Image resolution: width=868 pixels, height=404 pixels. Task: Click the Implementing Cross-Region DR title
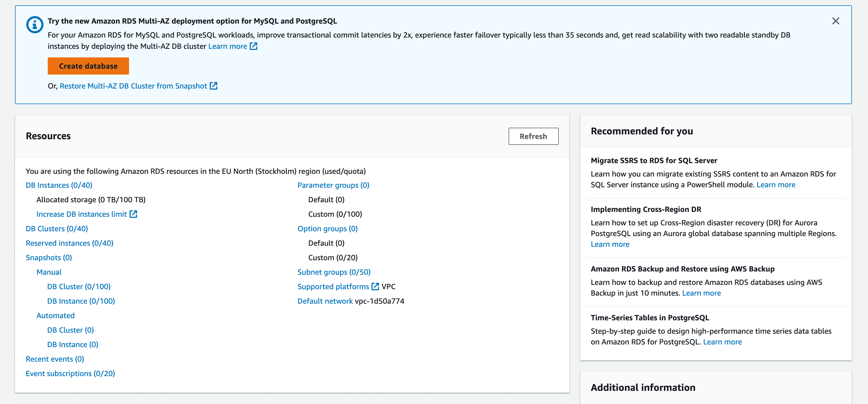646,209
